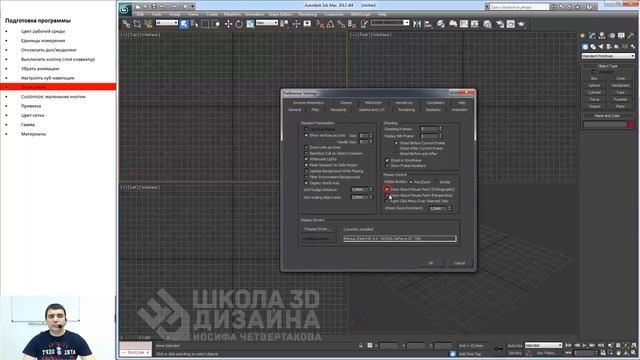The image size is (640, 360).
Task: Switch to the Modify command panel tab
Action: (x=592, y=36)
